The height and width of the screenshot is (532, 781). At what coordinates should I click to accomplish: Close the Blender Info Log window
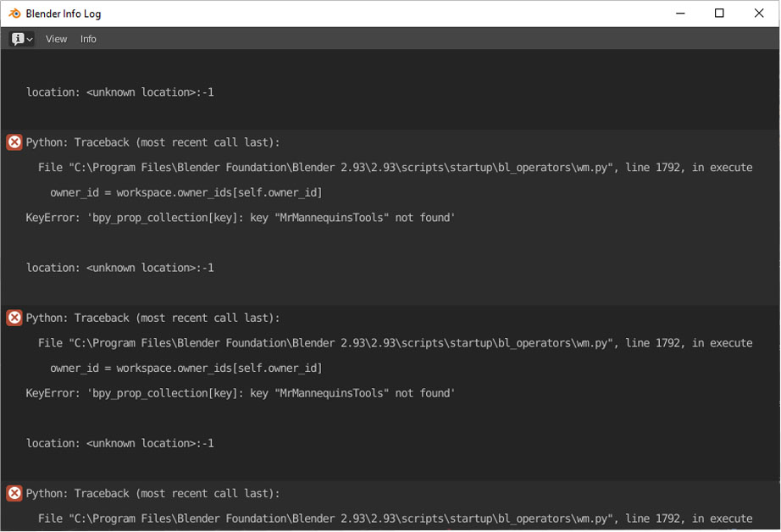pos(759,14)
